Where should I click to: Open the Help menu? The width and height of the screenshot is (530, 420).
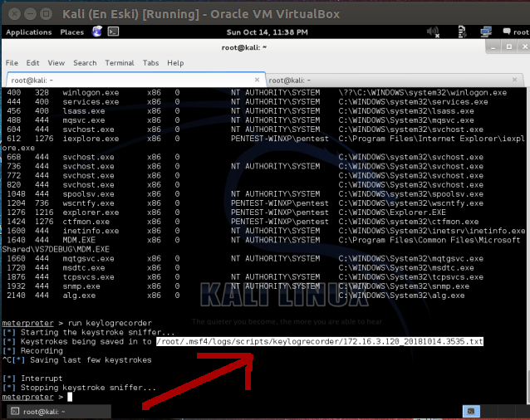tap(175, 63)
